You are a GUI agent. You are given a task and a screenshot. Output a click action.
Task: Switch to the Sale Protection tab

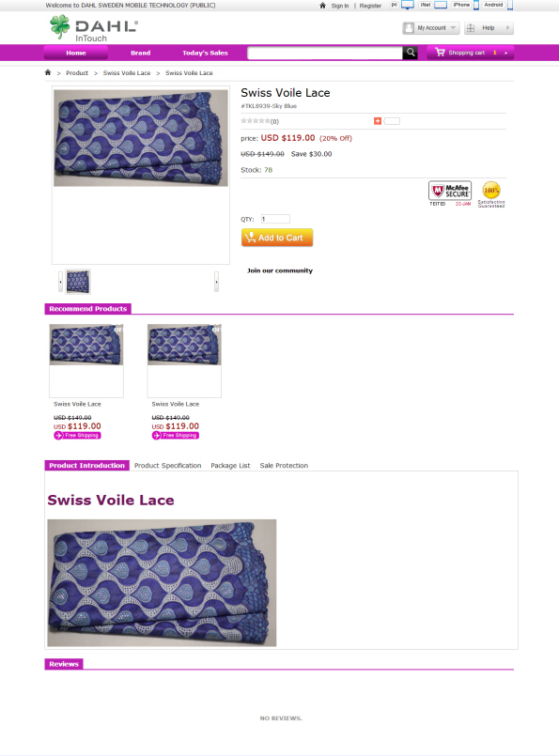coord(284,465)
